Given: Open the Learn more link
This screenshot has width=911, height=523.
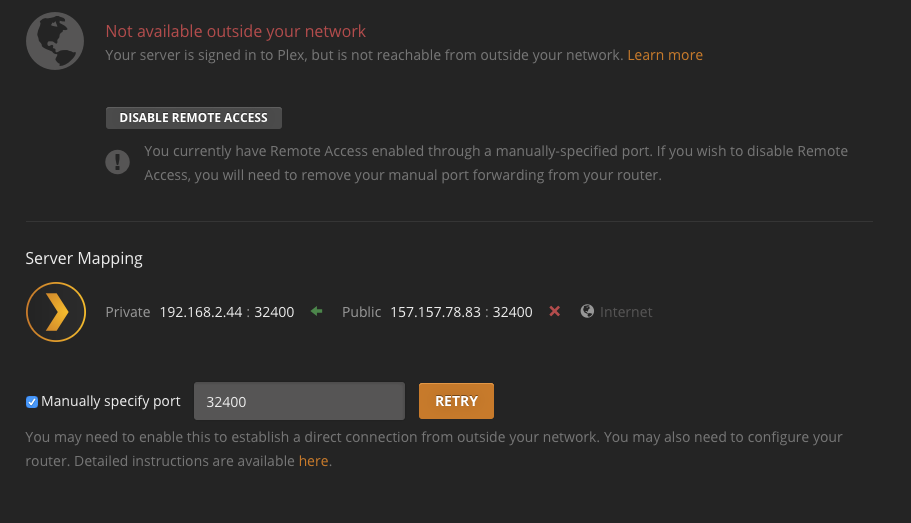Looking at the screenshot, I should click(x=665, y=55).
